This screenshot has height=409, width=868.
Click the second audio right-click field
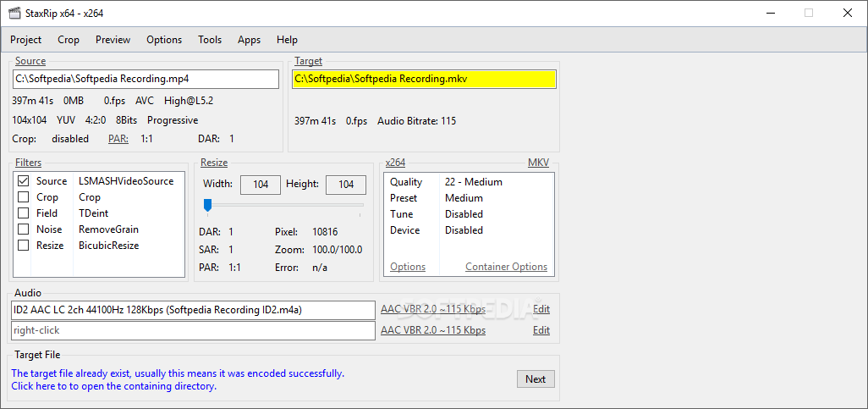pos(193,331)
